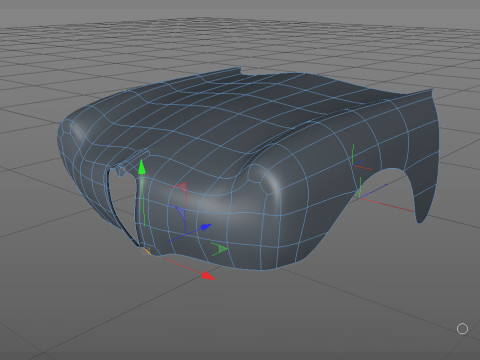
Task: Select the red axis line inside wheel arch
Action: (387, 205)
